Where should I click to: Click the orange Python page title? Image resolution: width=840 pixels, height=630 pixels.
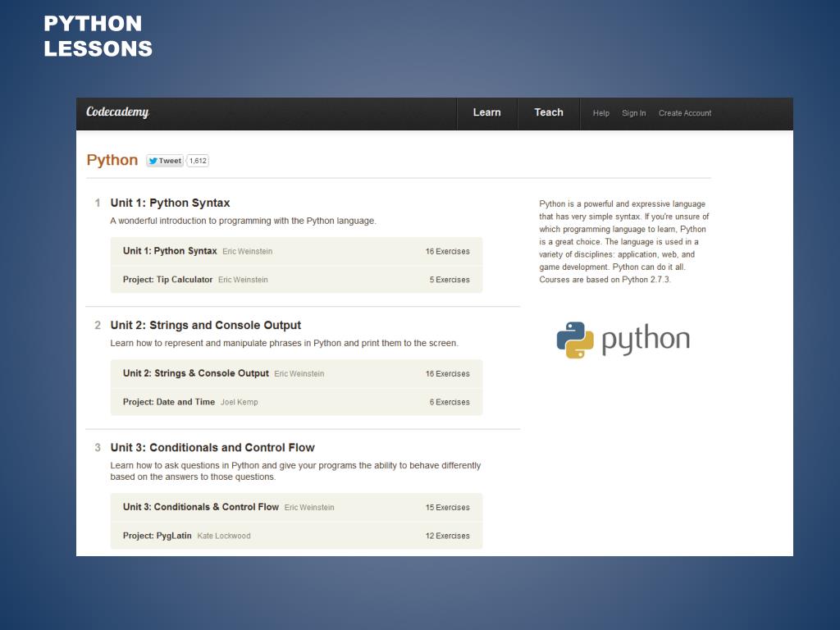pyautogui.click(x=112, y=160)
